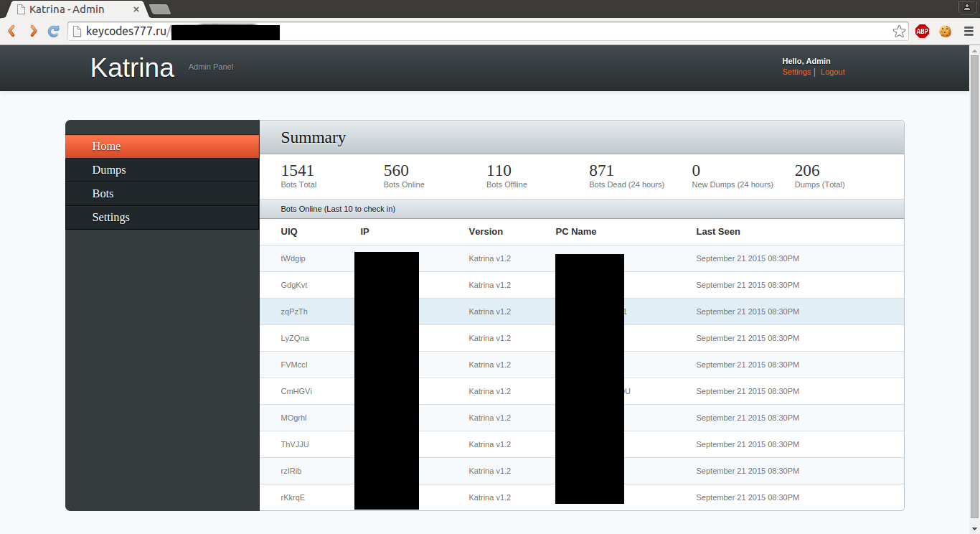Click the Katrina logo title
980x534 pixels.
(132, 67)
